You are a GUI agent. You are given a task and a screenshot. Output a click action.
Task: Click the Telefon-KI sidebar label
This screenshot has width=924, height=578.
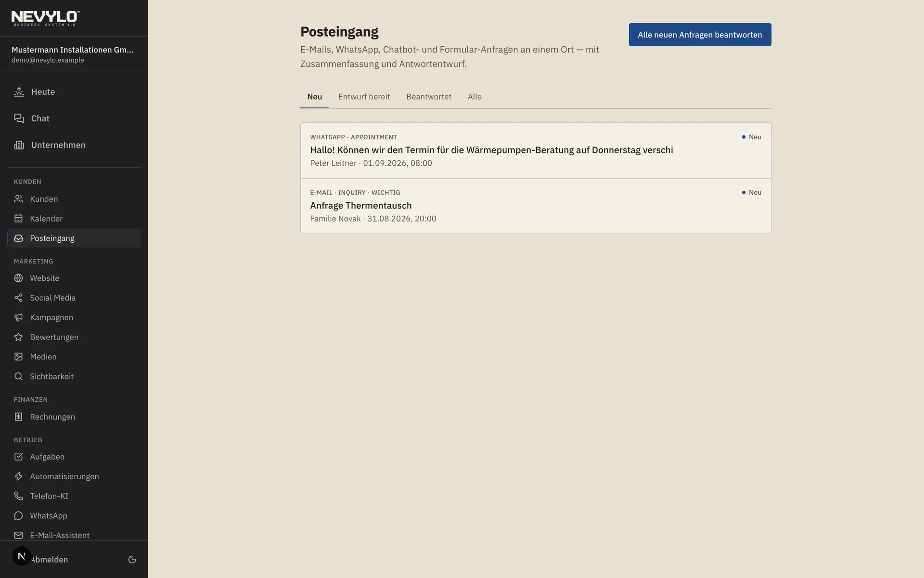(x=49, y=496)
